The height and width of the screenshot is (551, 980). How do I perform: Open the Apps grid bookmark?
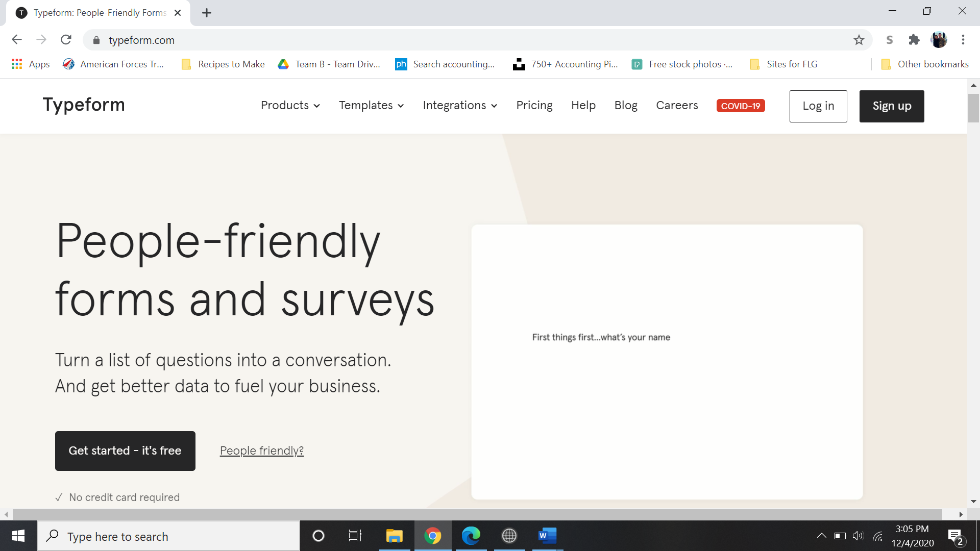tap(30, 64)
